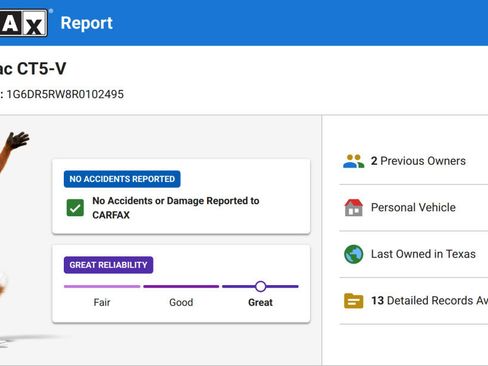Click the globe icon for last owned location
The width and height of the screenshot is (488, 366).
point(354,254)
